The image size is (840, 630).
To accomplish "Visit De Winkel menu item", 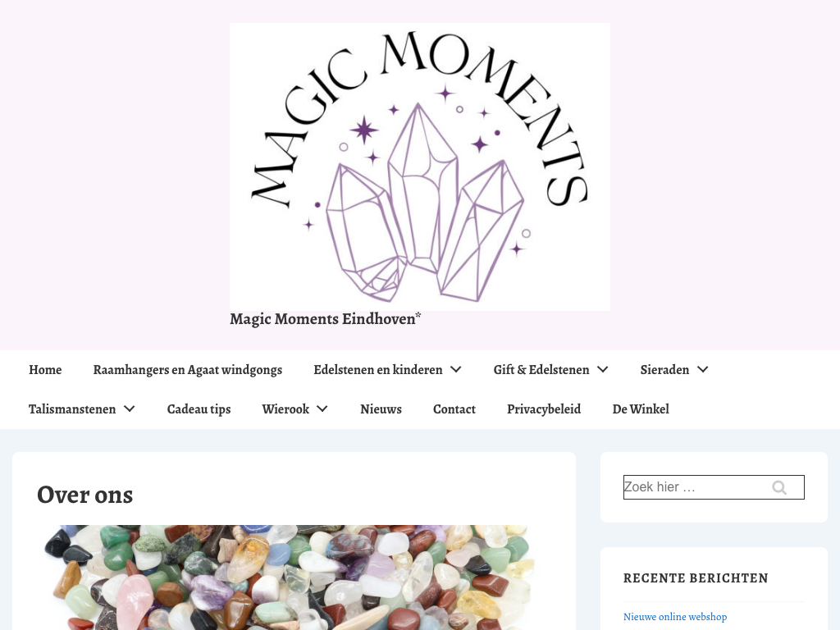I will pyautogui.click(x=641, y=409).
